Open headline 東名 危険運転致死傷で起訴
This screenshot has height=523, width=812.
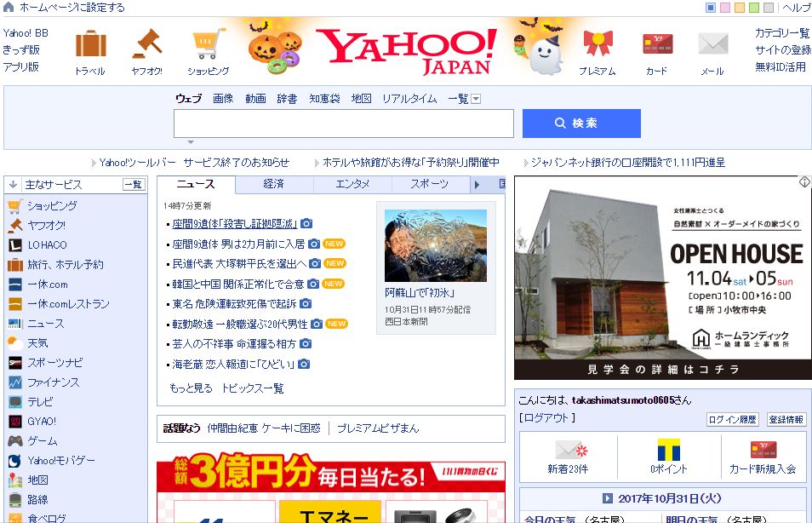tap(235, 304)
